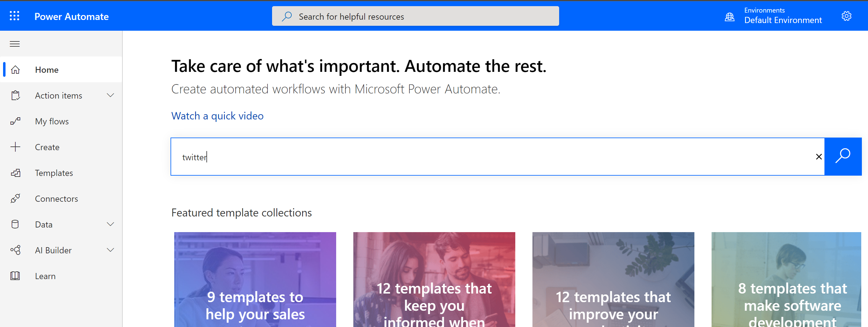868x327 pixels.
Task: Clear the twitter search with the X
Action: coord(819,157)
